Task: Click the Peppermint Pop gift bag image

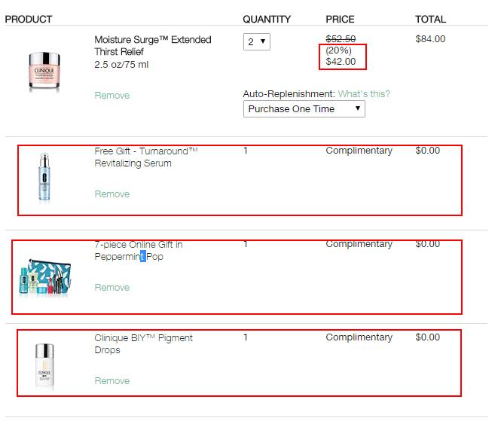Action: point(45,277)
